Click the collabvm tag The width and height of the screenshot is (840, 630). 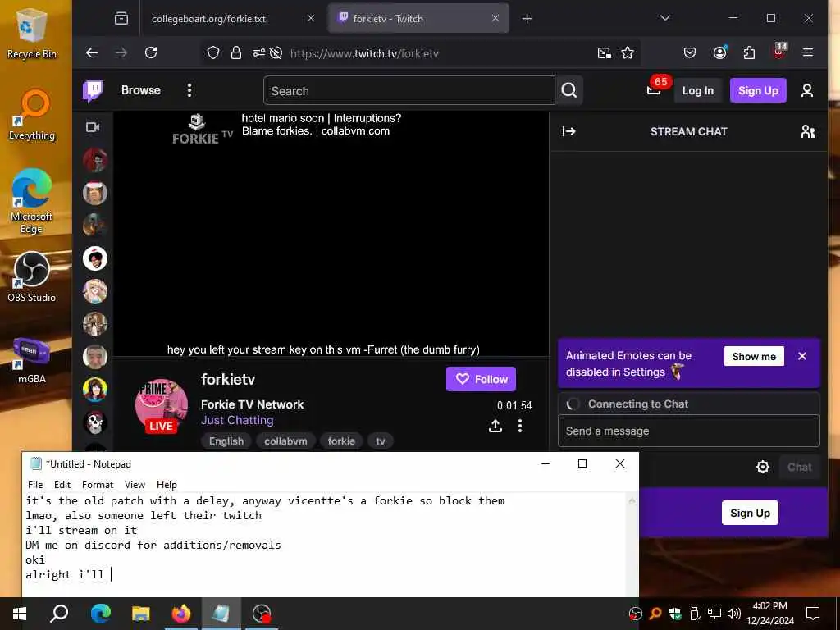pos(285,441)
